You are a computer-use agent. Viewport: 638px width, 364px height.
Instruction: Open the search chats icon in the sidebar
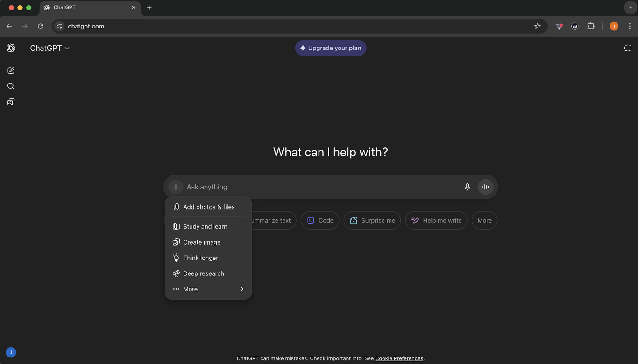(11, 86)
